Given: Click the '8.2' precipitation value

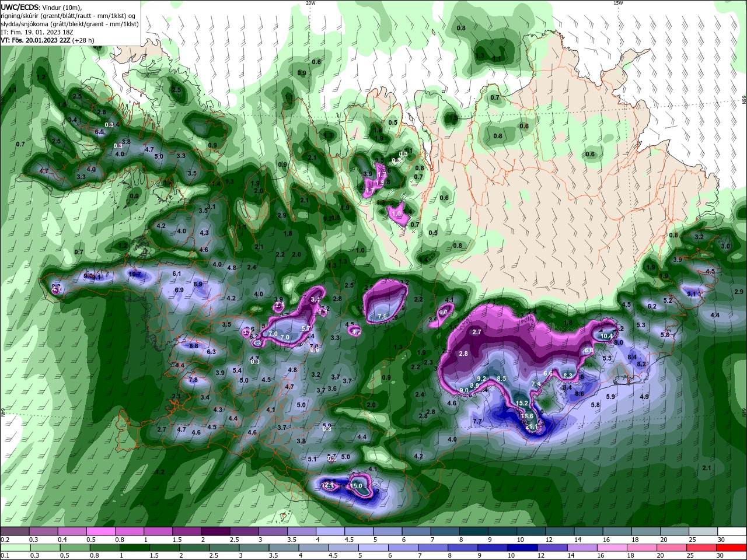Looking at the screenshot, I should [x=641, y=364].
